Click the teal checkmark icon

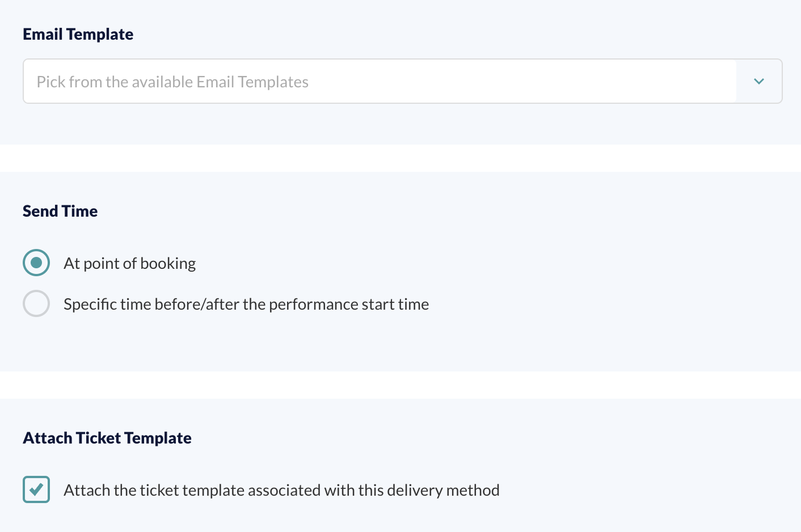click(x=36, y=489)
